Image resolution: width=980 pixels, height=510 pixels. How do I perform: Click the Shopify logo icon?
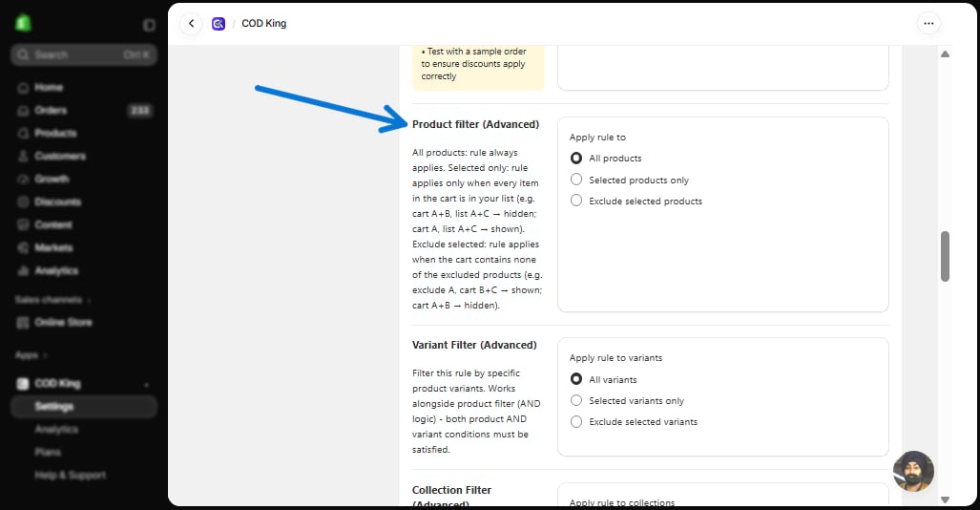(x=23, y=23)
